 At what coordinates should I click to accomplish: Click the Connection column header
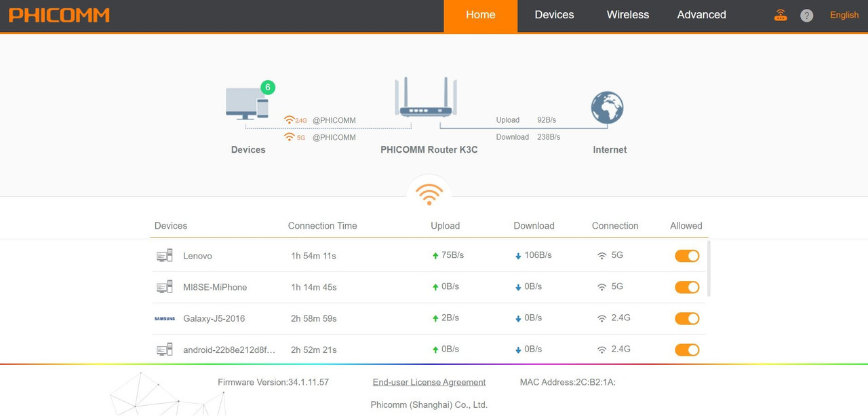[615, 226]
